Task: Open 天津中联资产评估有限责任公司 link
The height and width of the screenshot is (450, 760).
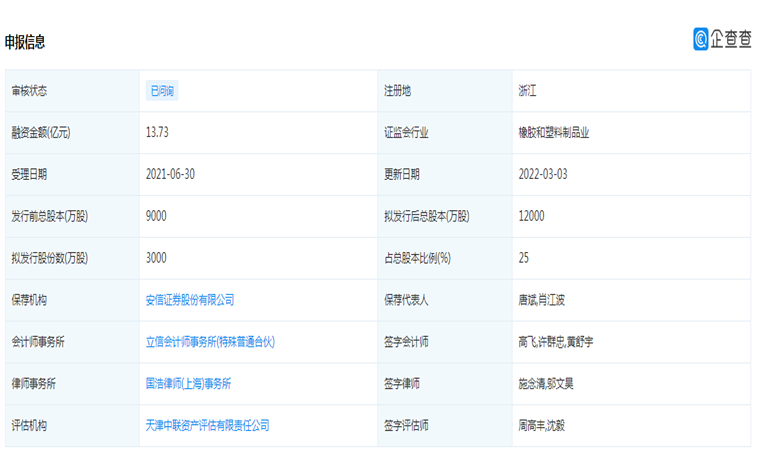Action: (x=207, y=425)
